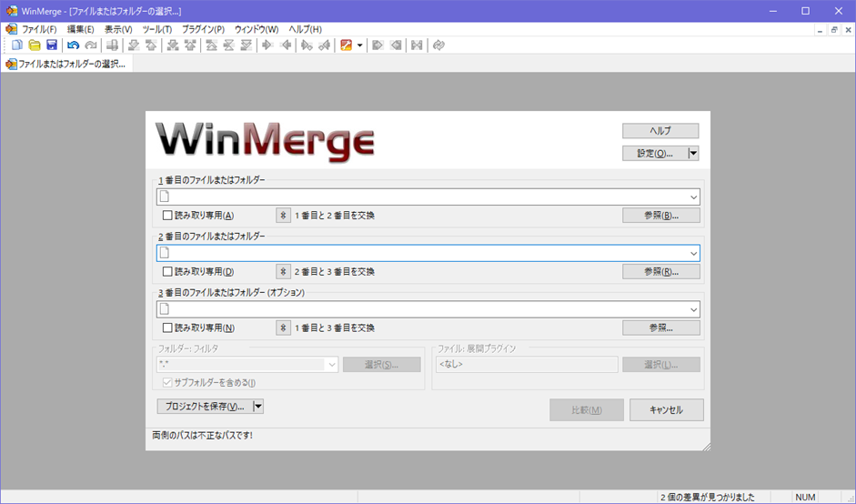The width and height of the screenshot is (856, 504).
Task: Toggle 読み取り専用(D) checkbox for second file
Action: click(x=167, y=272)
